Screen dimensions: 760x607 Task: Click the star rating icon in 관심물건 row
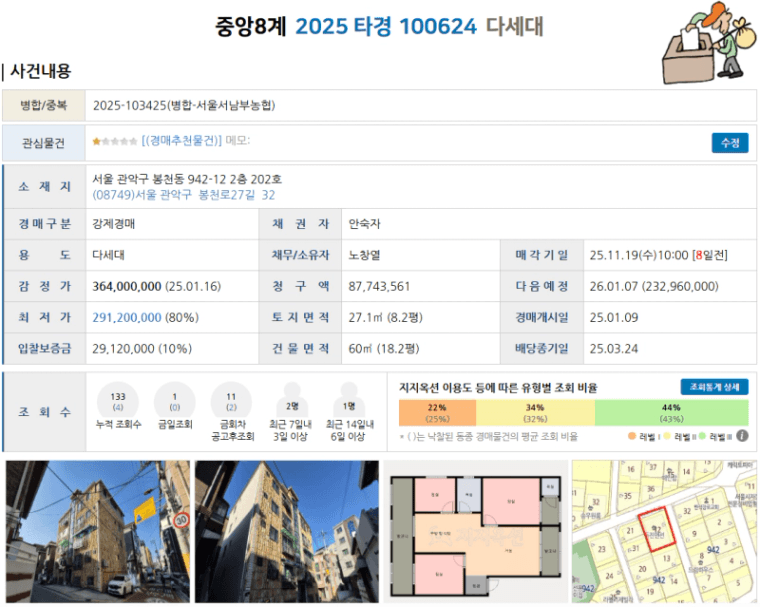pyautogui.click(x=115, y=141)
